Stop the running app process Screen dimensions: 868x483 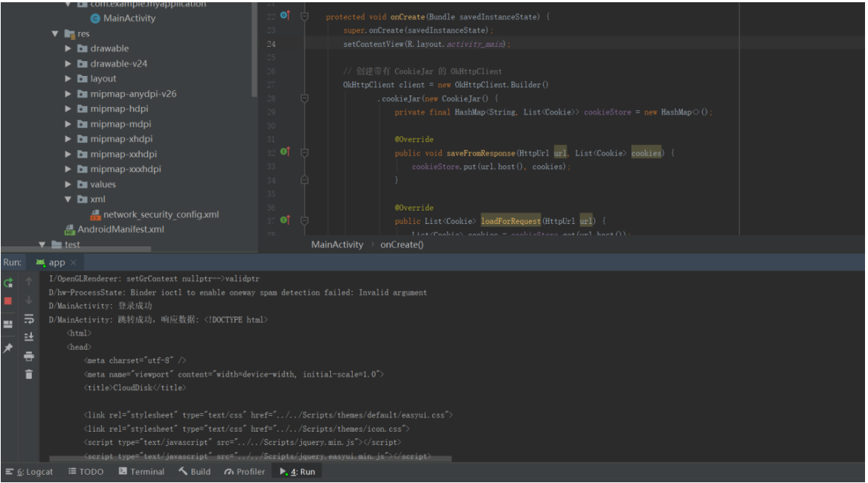point(8,301)
